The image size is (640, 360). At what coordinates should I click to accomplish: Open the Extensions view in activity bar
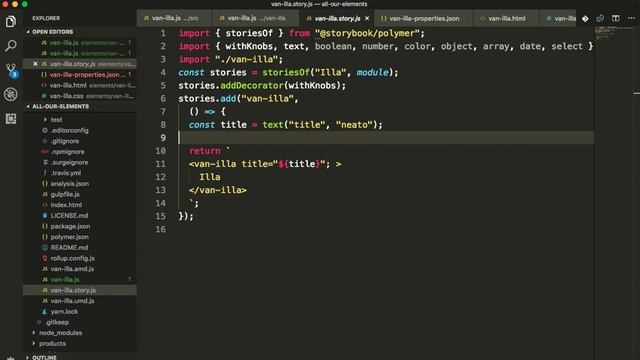(11, 119)
